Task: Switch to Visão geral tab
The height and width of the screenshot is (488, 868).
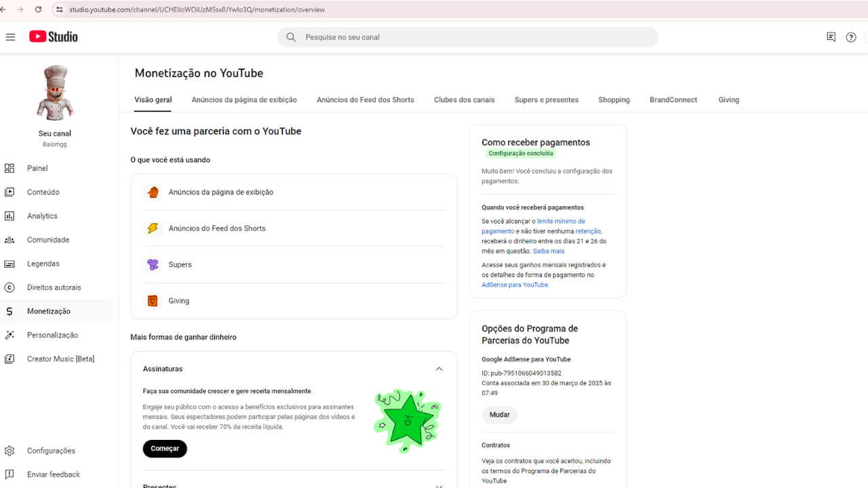Action: tap(153, 100)
